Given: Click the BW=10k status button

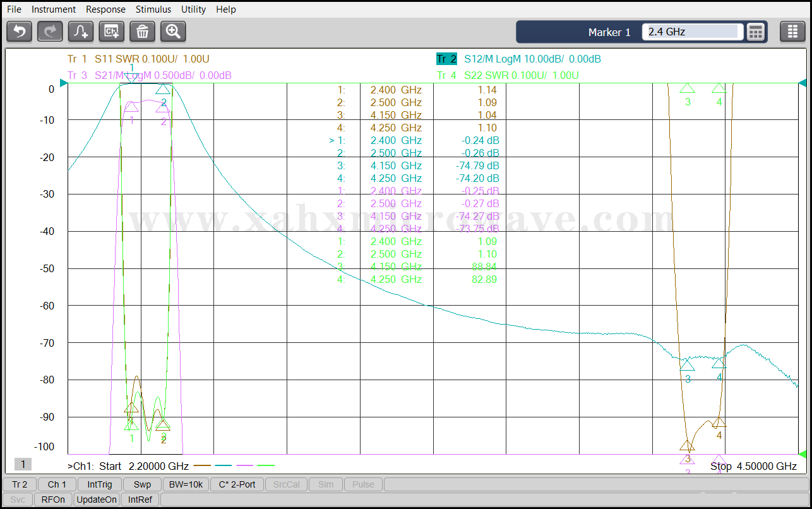Looking at the screenshot, I should click(186, 484).
